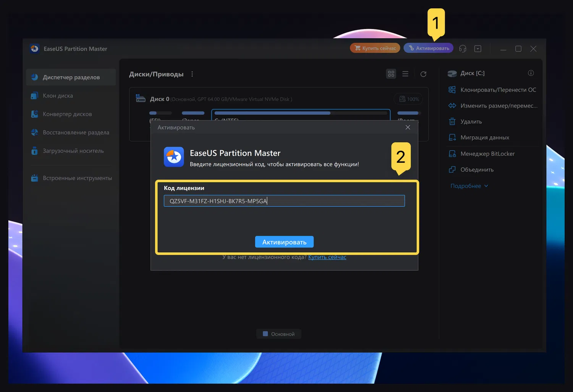The height and width of the screenshot is (392, 573).
Task: Refresh the disk list
Action: [x=423, y=74]
